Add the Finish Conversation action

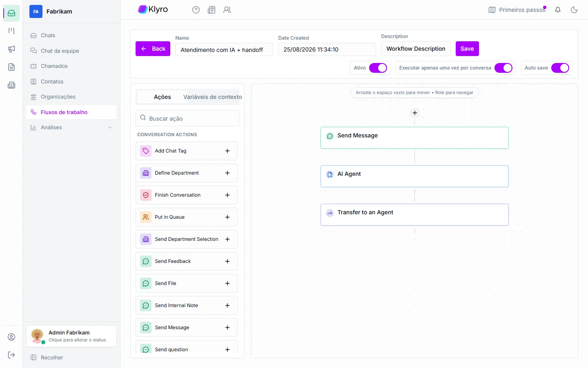tap(227, 195)
